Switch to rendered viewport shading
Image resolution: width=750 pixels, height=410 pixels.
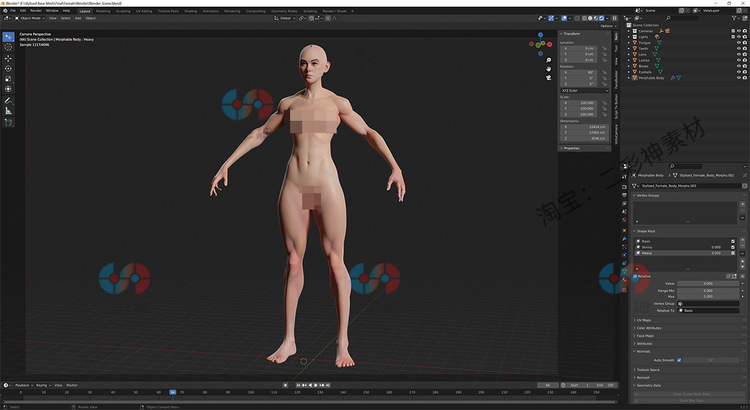602,18
